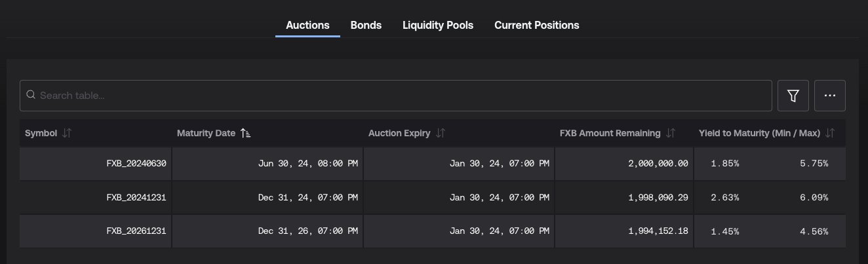Switch to the Bonds tab
This screenshot has height=264, width=868.
click(366, 25)
